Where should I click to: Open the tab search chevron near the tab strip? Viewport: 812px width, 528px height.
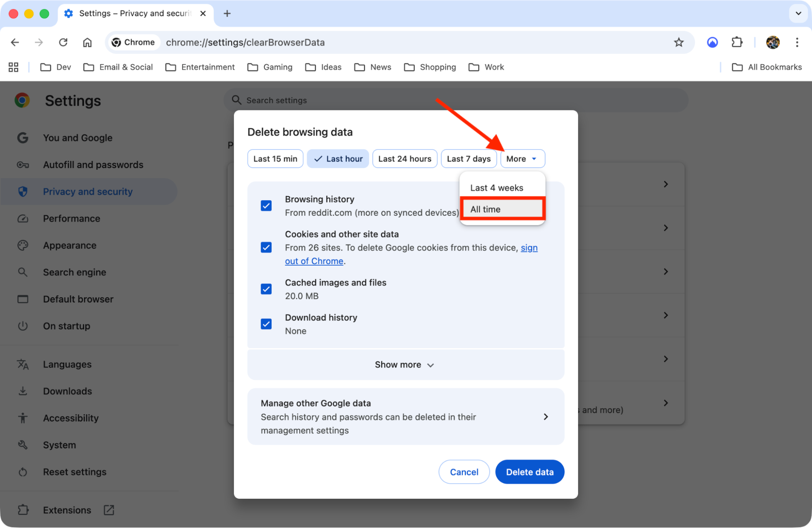pos(798,13)
